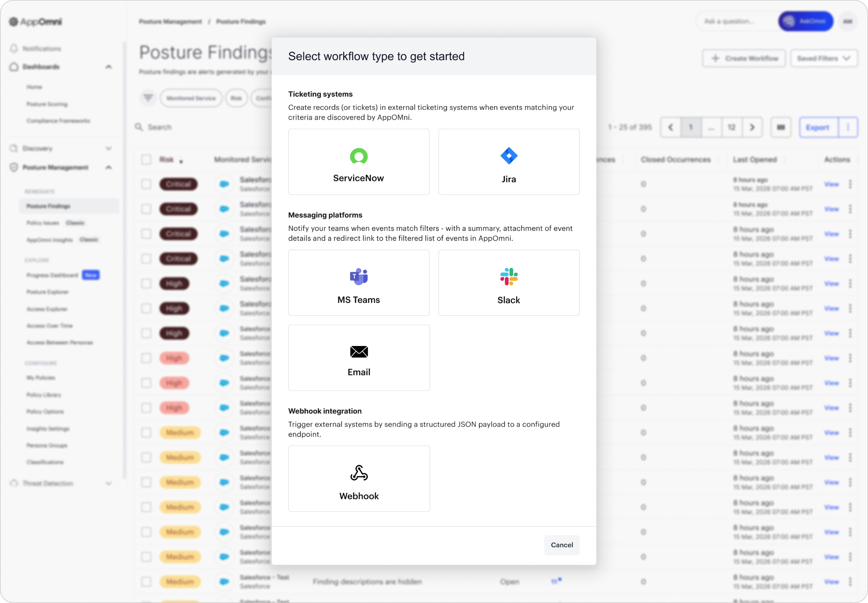The width and height of the screenshot is (868, 603).
Task: Click the filter funnel icon
Action: [148, 98]
